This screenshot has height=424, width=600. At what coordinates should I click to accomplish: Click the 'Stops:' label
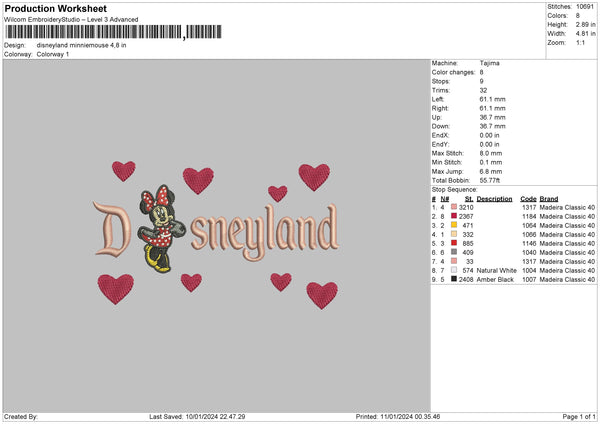[x=441, y=81]
